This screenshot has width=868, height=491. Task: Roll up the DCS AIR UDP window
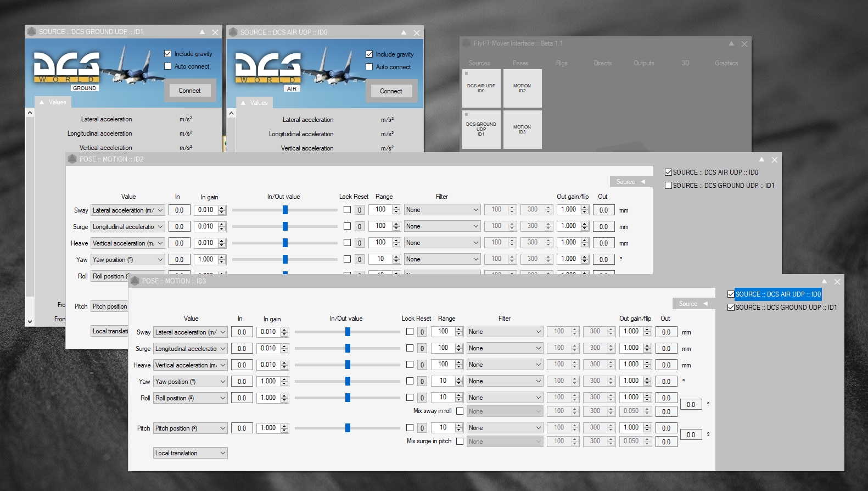click(404, 32)
